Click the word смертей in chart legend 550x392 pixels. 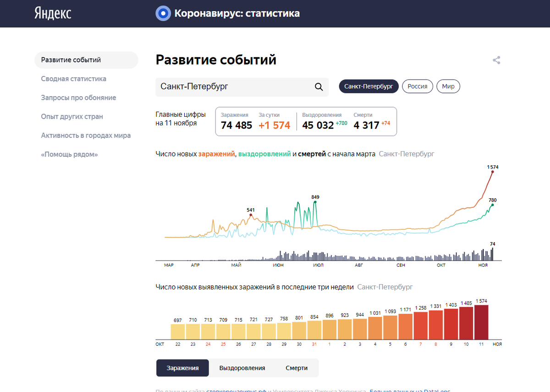(312, 154)
